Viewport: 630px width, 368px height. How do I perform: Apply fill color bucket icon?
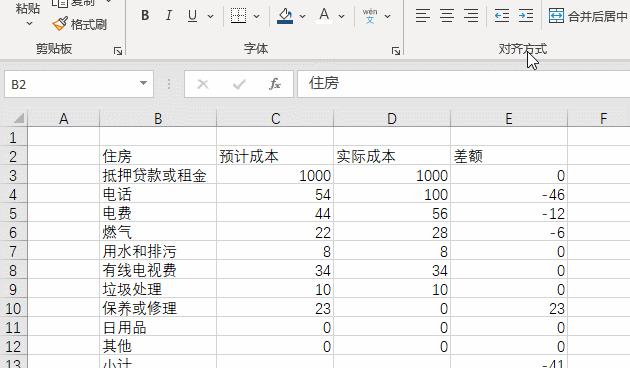[x=285, y=16]
